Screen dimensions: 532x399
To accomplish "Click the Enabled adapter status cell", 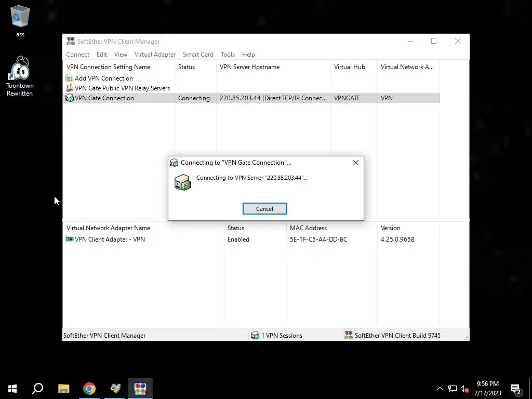I will click(238, 239).
